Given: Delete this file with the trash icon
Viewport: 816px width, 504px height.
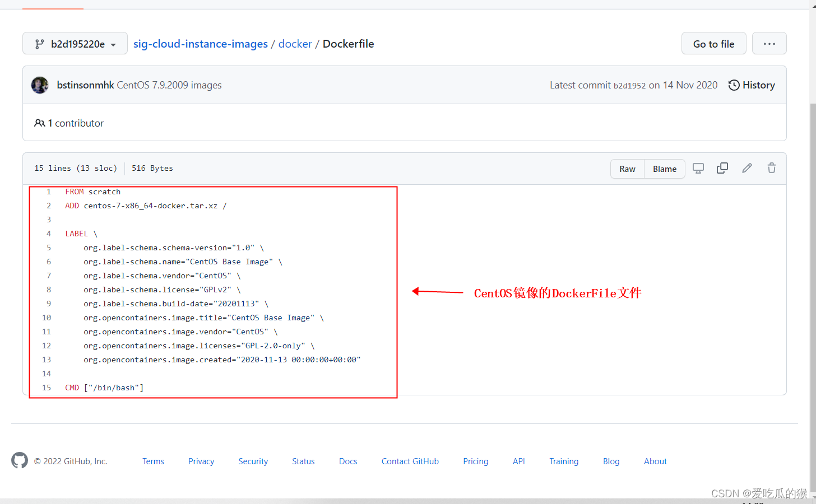Looking at the screenshot, I should click(x=772, y=168).
